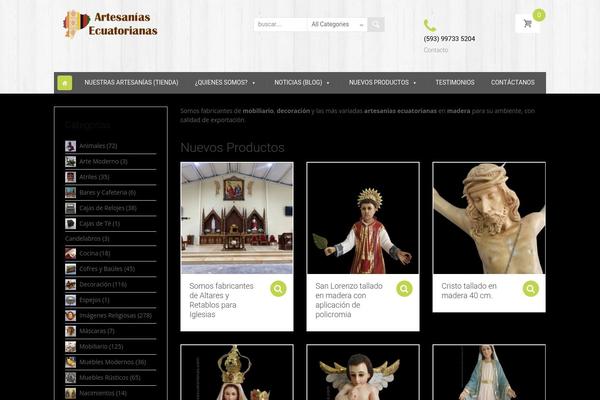Click the Nacimientos category icon
600x400 pixels.
70,393
